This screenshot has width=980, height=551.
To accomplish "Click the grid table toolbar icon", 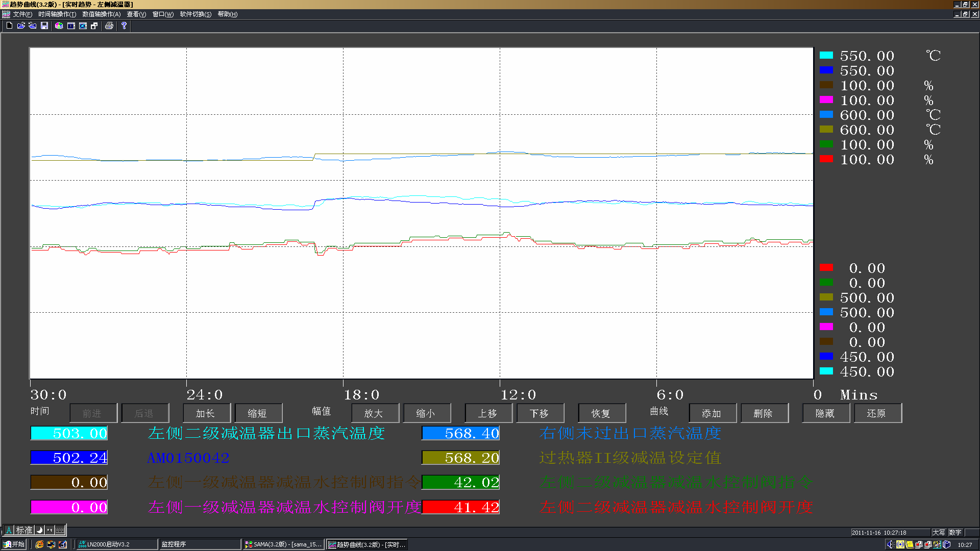I will 71,26.
